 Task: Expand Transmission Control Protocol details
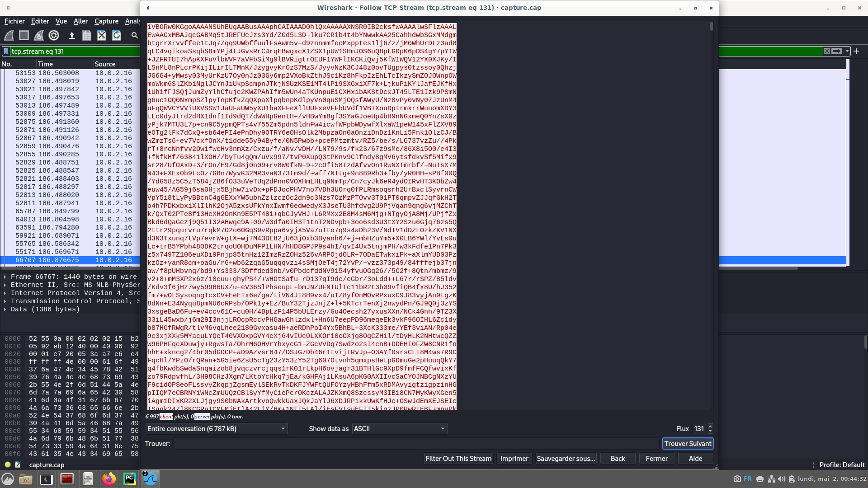[5, 301]
